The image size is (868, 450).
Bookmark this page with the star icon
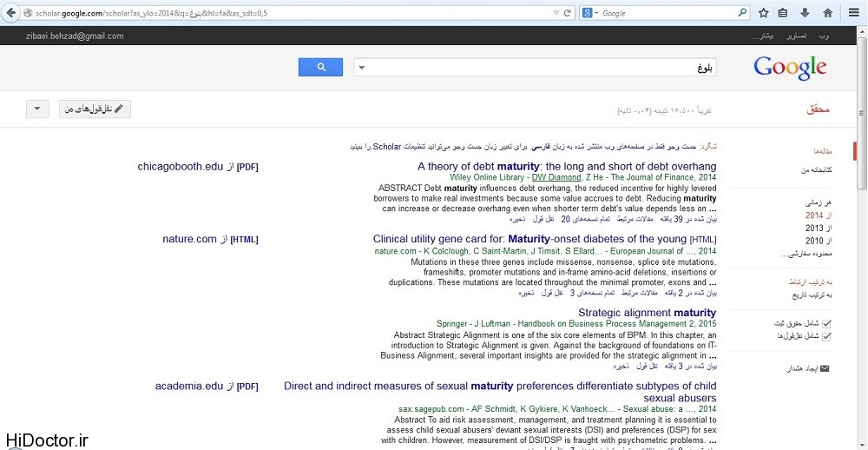[764, 13]
